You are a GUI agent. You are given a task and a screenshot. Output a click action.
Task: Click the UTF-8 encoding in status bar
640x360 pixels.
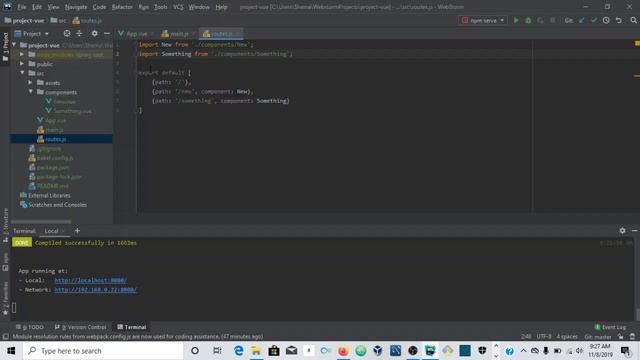click(544, 337)
